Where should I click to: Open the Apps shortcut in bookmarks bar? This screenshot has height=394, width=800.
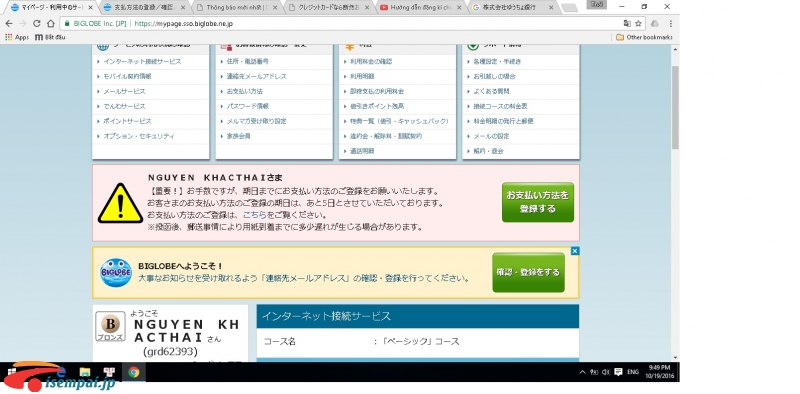point(17,37)
